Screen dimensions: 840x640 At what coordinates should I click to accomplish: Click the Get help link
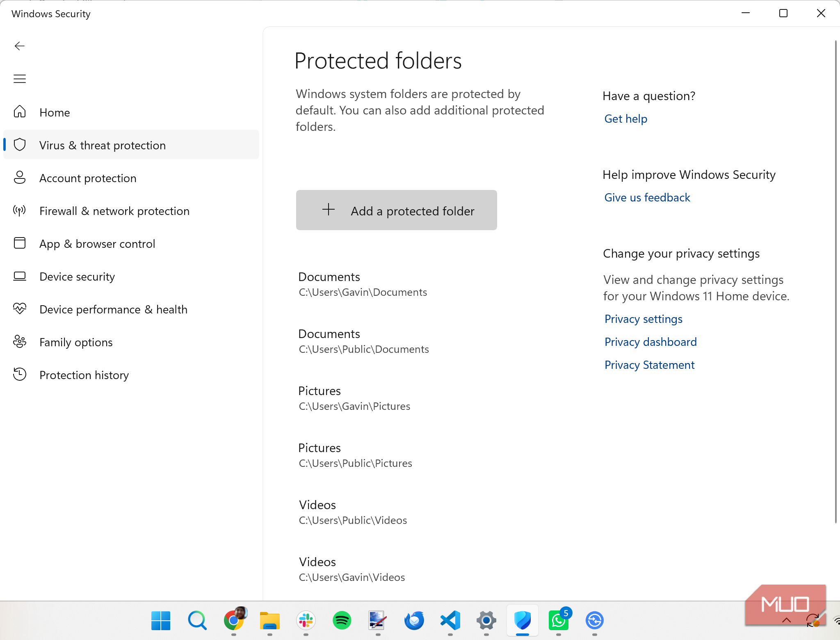click(626, 119)
